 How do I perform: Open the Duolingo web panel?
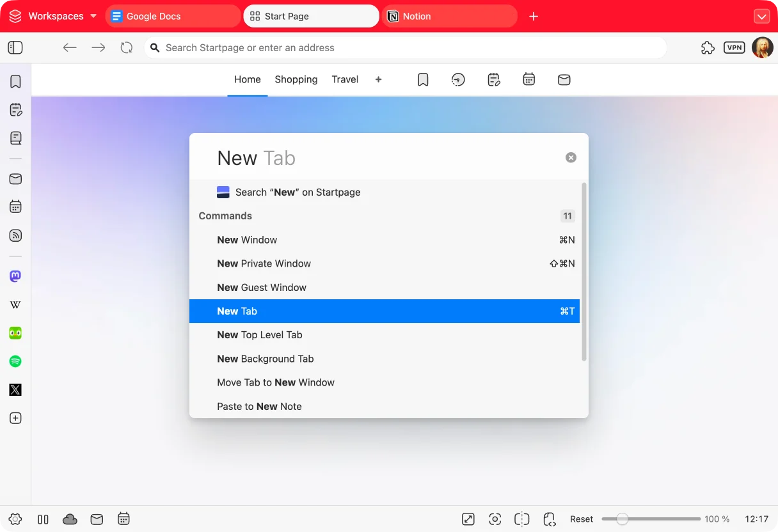click(15, 333)
